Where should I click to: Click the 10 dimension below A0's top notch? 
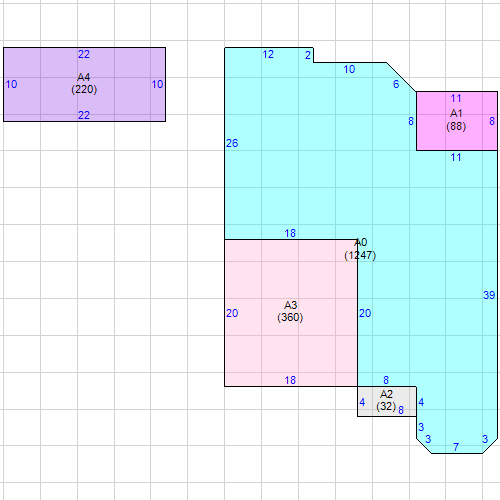coord(349,69)
